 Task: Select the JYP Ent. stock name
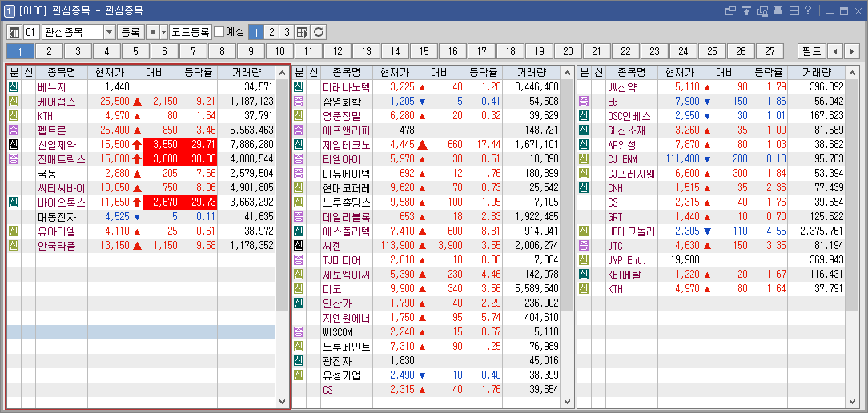pyautogui.click(x=627, y=260)
